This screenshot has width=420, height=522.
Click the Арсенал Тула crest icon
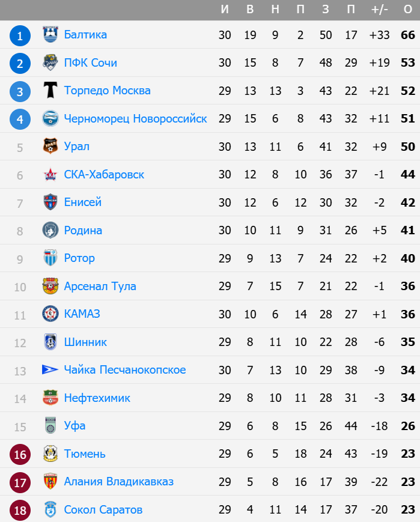(50, 286)
